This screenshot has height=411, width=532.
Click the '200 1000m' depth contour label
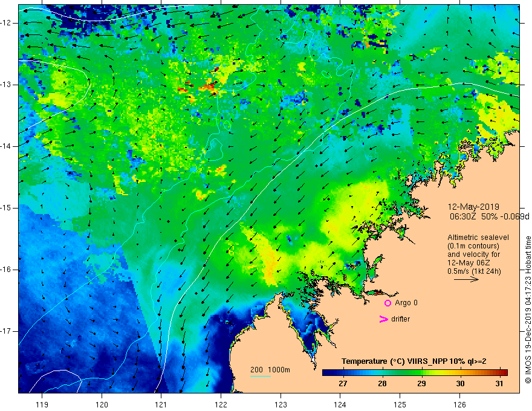pos(270,370)
